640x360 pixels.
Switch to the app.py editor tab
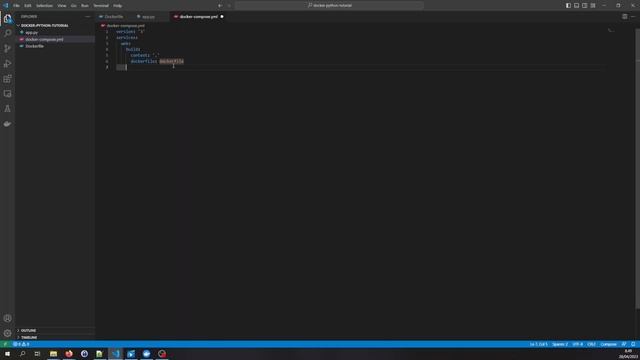[148, 17]
